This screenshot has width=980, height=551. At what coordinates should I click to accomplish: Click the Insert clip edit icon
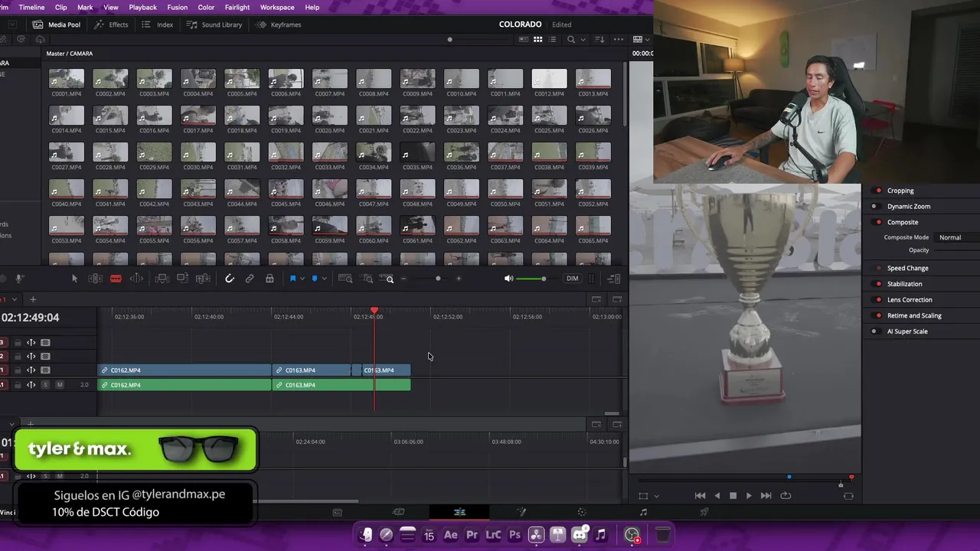(x=162, y=279)
